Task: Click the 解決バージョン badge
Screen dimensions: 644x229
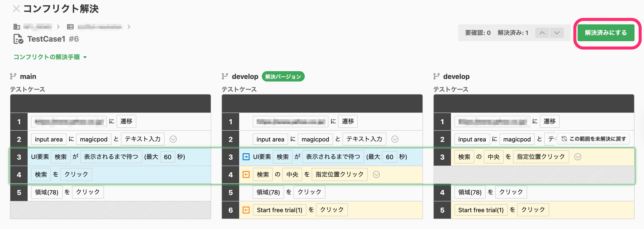Action: [x=283, y=77]
